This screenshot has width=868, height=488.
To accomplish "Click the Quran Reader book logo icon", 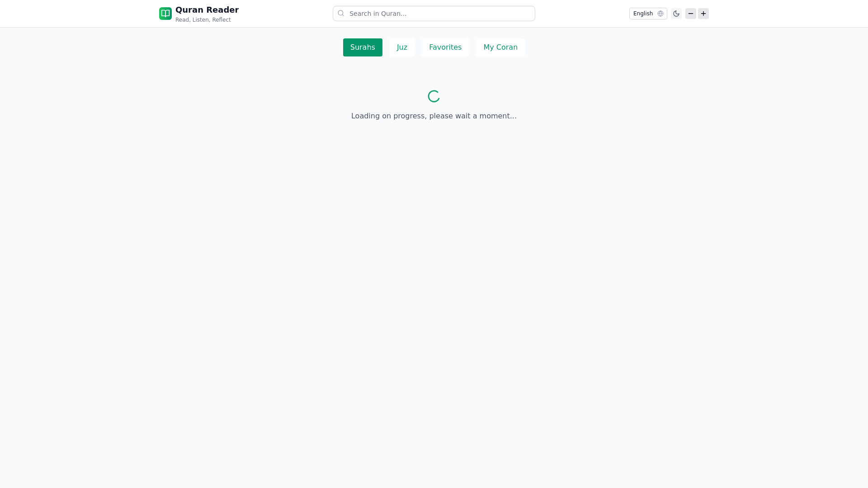I will [x=165, y=14].
